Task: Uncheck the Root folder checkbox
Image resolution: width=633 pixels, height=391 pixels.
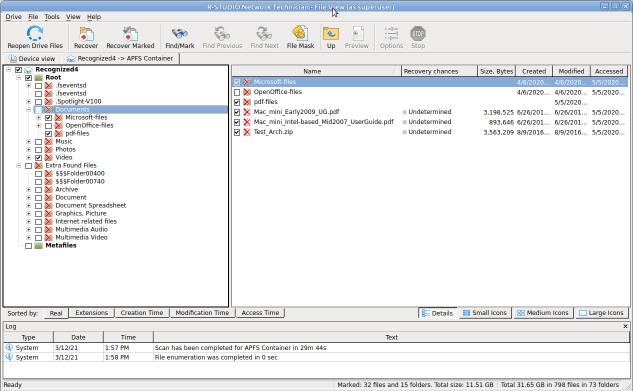Action: [x=28, y=78]
